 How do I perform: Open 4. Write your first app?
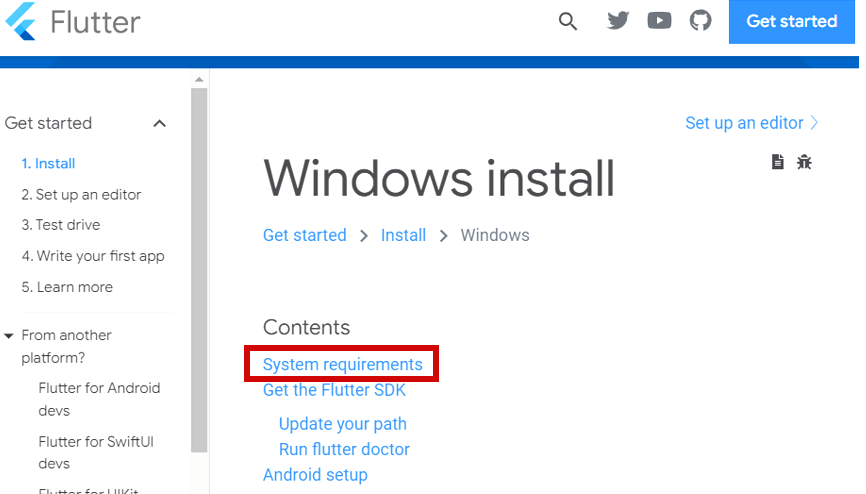click(x=93, y=256)
